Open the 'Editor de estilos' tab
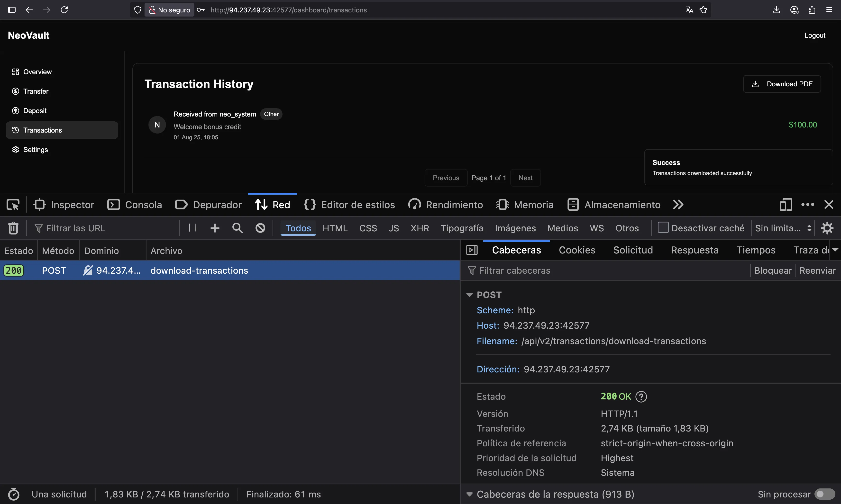 (x=349, y=205)
